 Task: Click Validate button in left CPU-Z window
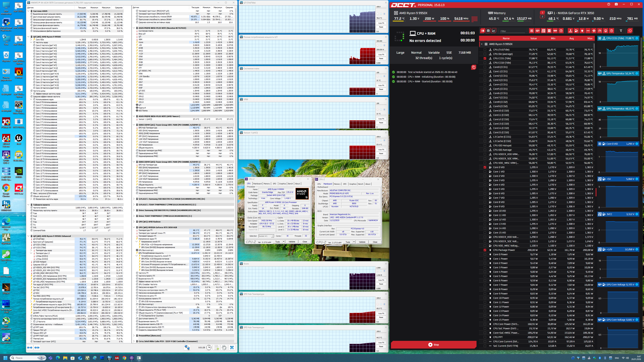click(x=292, y=241)
